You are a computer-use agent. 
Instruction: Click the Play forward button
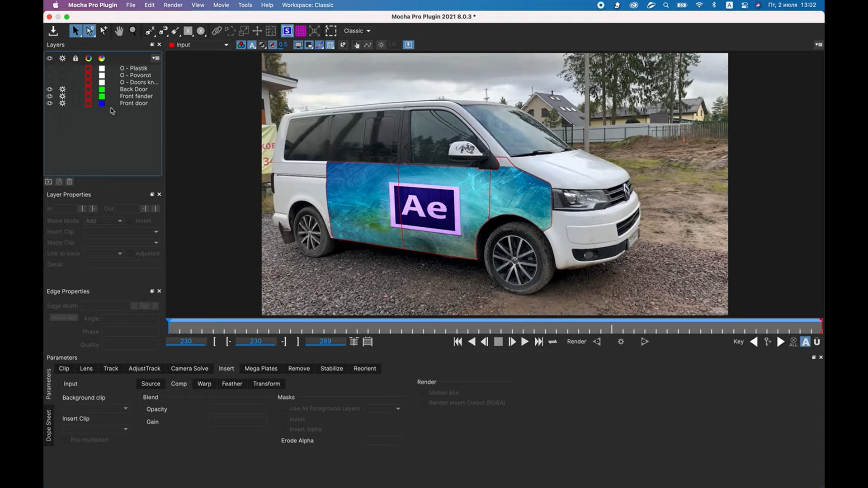point(524,342)
